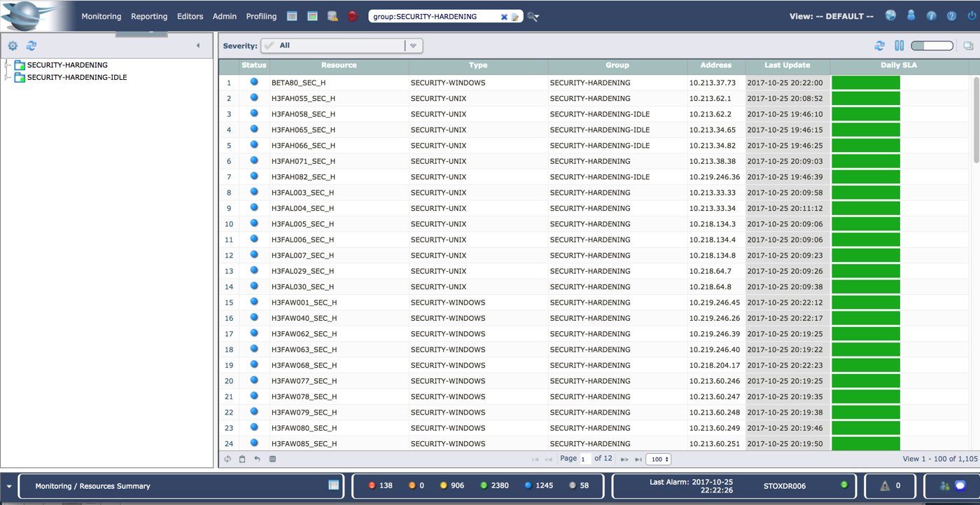Viewport: 980px width, 505px height.
Task: Open the tree panel settings gear
Action: click(x=13, y=46)
